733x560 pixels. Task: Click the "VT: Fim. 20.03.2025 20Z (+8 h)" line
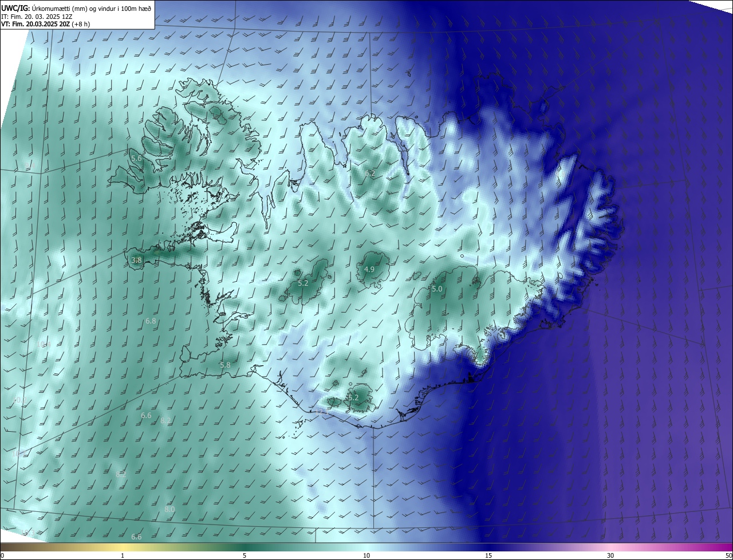45,24
